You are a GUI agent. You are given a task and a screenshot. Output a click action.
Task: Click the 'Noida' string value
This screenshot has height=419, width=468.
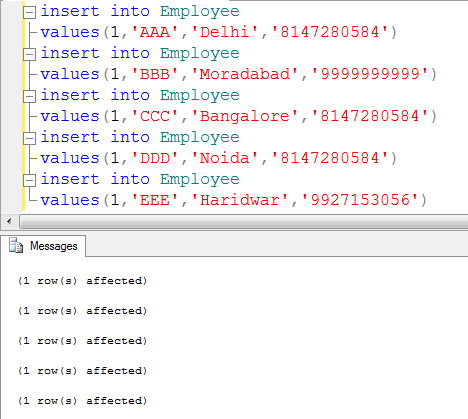(x=225, y=158)
